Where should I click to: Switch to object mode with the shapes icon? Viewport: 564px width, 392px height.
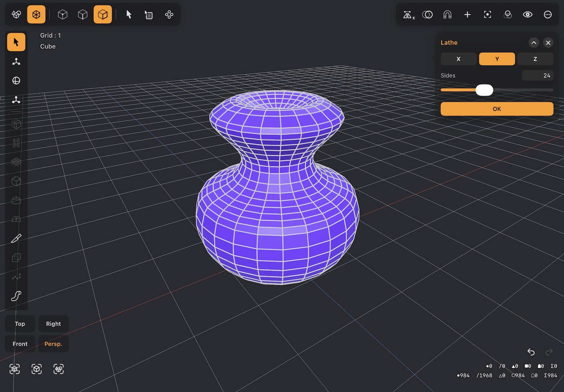click(x=16, y=15)
